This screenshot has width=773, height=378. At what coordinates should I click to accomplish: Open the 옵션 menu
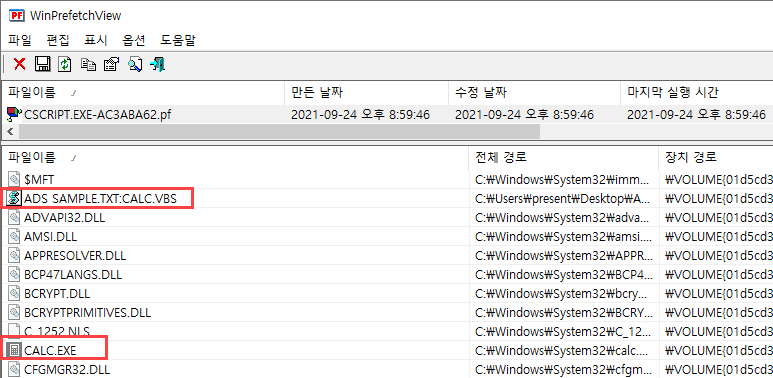(x=134, y=40)
